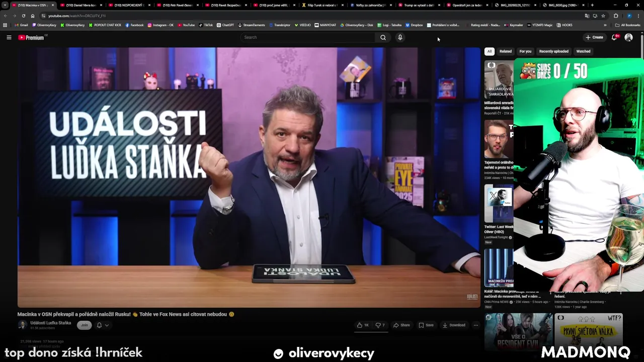
Task: Click the search magnifier button
Action: (x=383, y=37)
